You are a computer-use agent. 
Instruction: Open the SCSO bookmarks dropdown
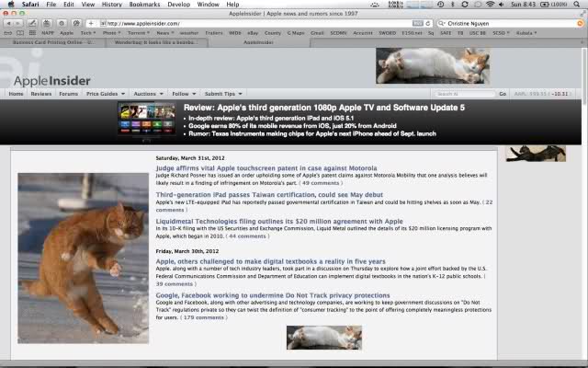pyautogui.click(x=501, y=33)
